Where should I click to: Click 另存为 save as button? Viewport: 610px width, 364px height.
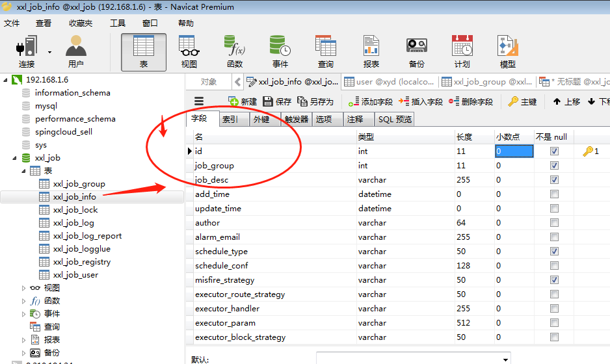click(315, 101)
